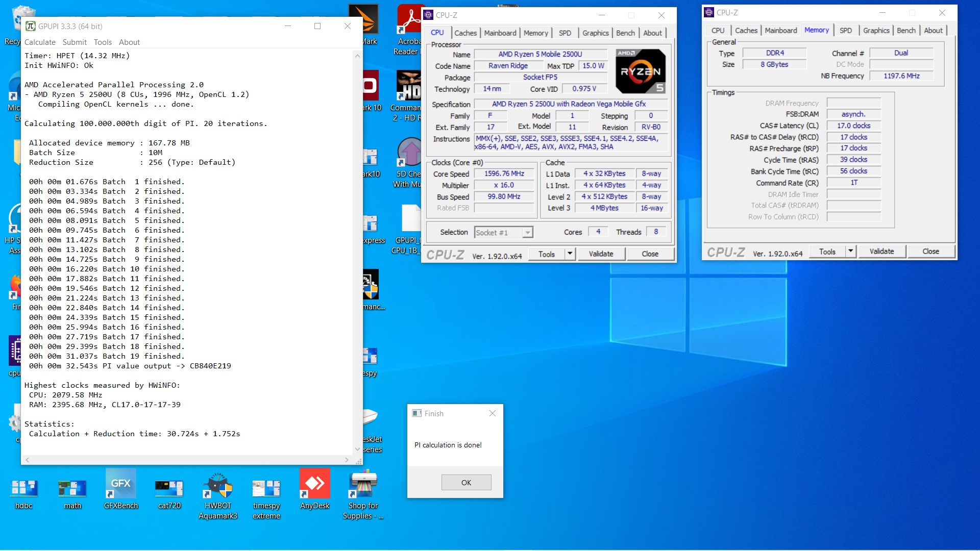This screenshot has width=980, height=551.
Task: Click the Core Speed value field
Action: (504, 173)
